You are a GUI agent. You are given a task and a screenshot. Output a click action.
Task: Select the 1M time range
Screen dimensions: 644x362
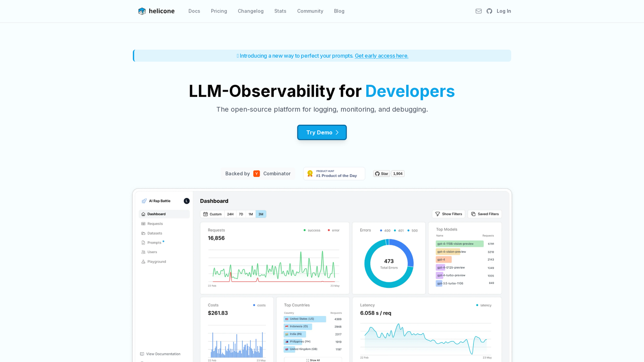pyautogui.click(x=251, y=214)
